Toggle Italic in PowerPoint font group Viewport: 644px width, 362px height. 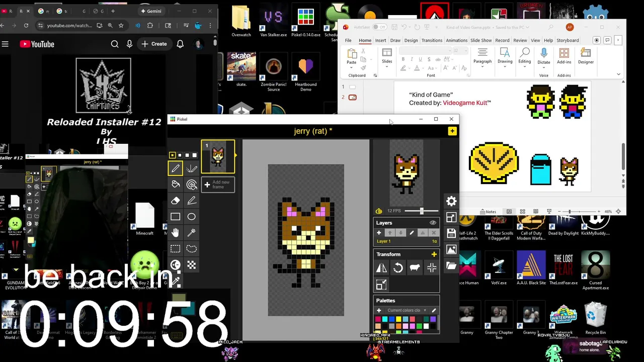[x=412, y=59]
